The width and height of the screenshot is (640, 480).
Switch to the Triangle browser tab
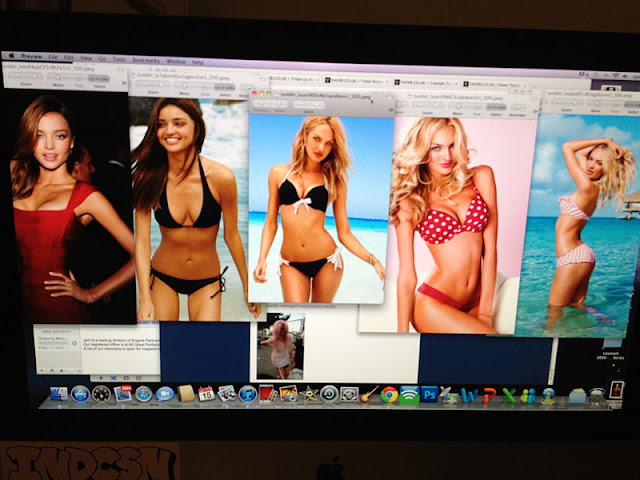(427, 83)
